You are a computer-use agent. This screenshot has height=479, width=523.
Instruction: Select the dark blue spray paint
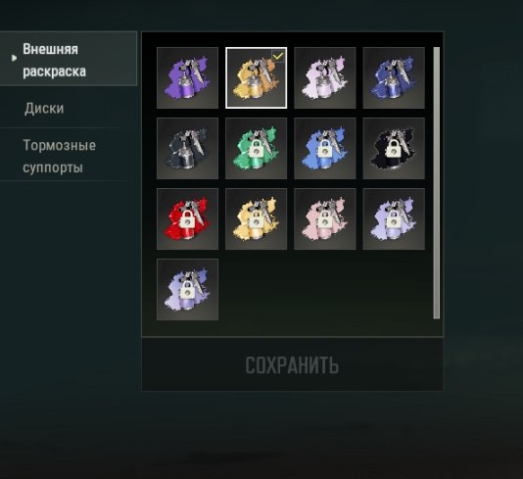coord(394,78)
